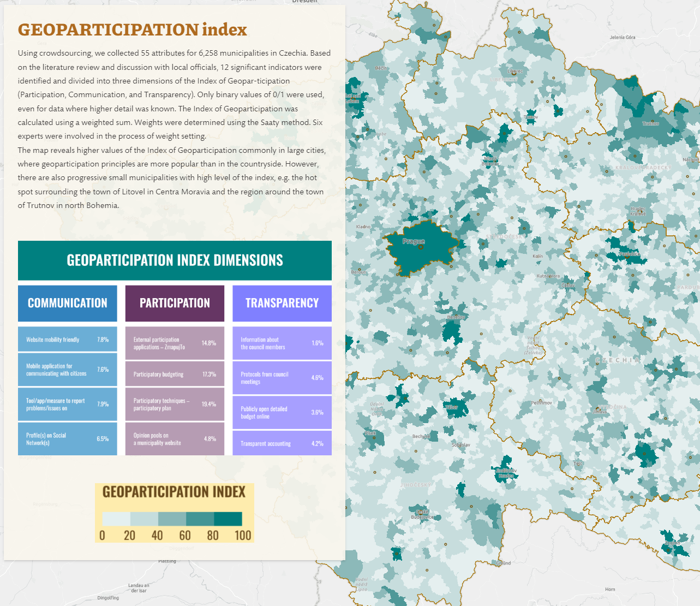Click the Trutnov label on the map
700x606 pixels.
click(x=650, y=124)
